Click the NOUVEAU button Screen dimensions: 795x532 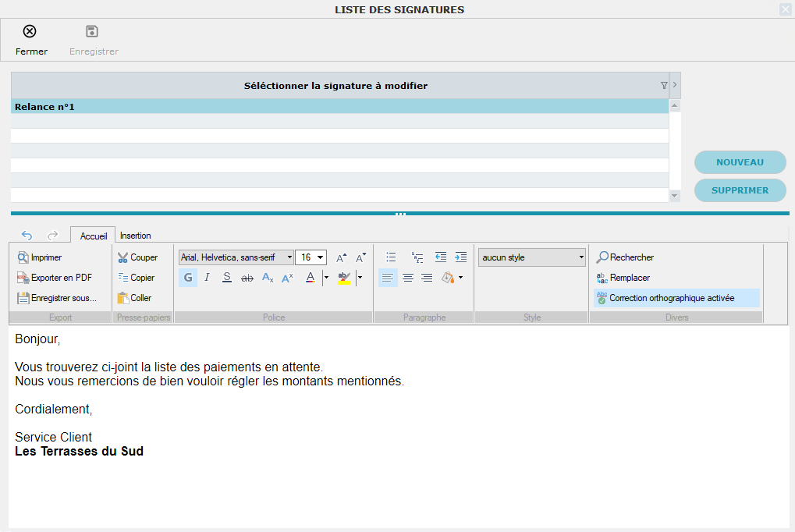pos(740,162)
